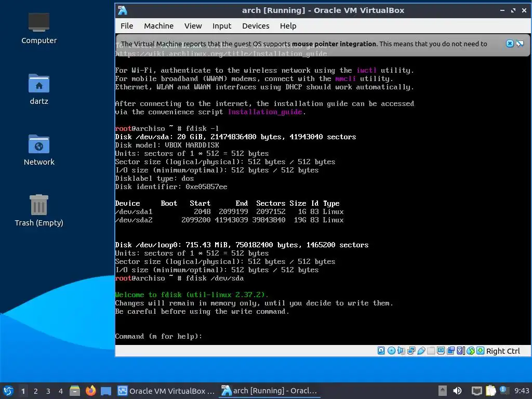This screenshot has height=399, width=532.
Task: Click the 'Disk /dev/loop0' line
Action: [x=242, y=245]
